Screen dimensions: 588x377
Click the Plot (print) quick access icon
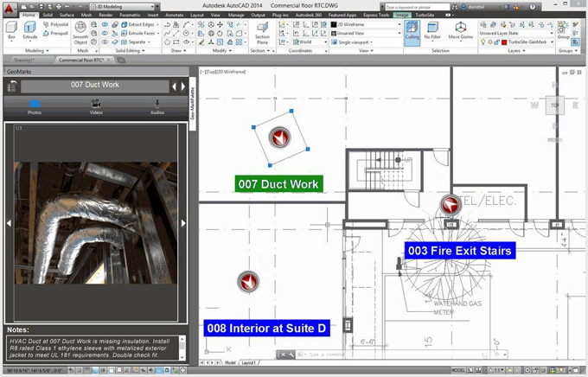tap(59, 6)
